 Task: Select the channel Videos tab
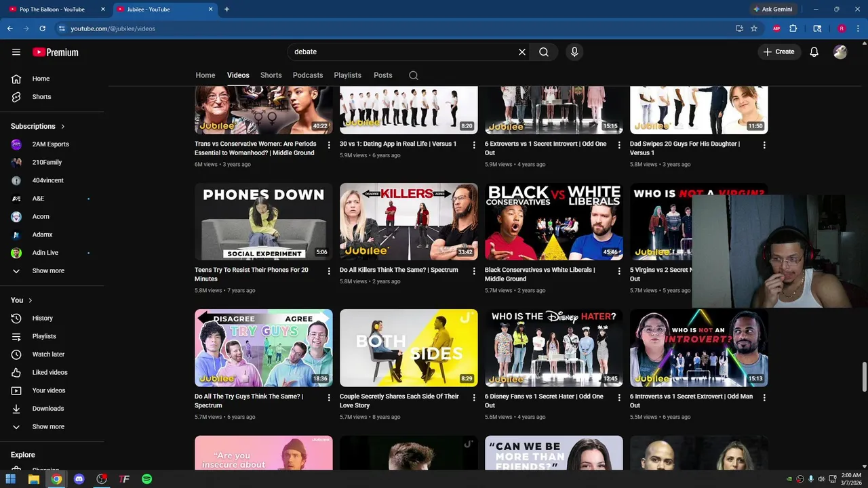238,75
